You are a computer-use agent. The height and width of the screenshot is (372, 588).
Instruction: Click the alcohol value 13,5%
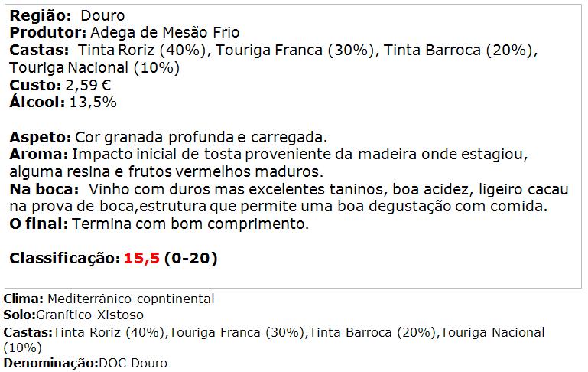tap(93, 103)
